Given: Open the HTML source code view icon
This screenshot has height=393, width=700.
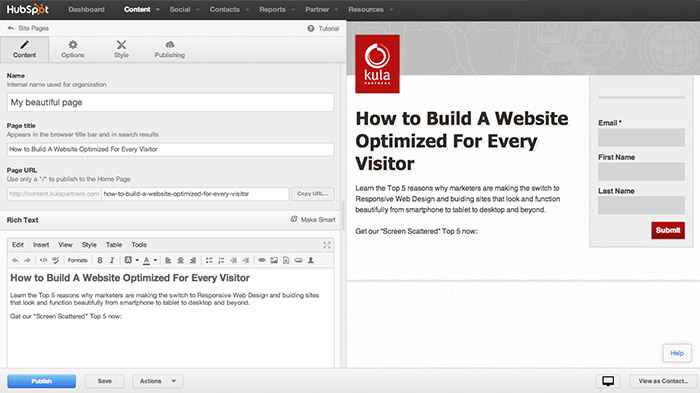Looking at the screenshot, I should click(43, 260).
